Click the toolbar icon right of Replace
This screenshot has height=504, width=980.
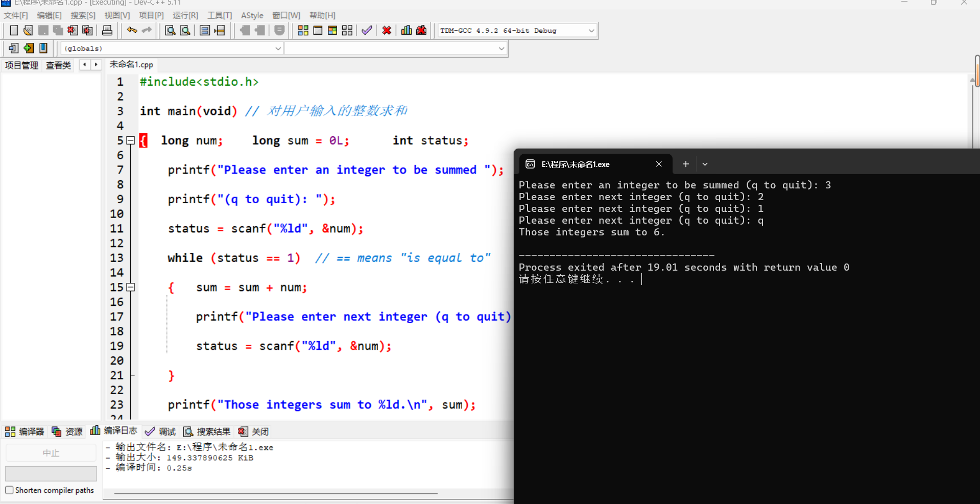pos(205,31)
